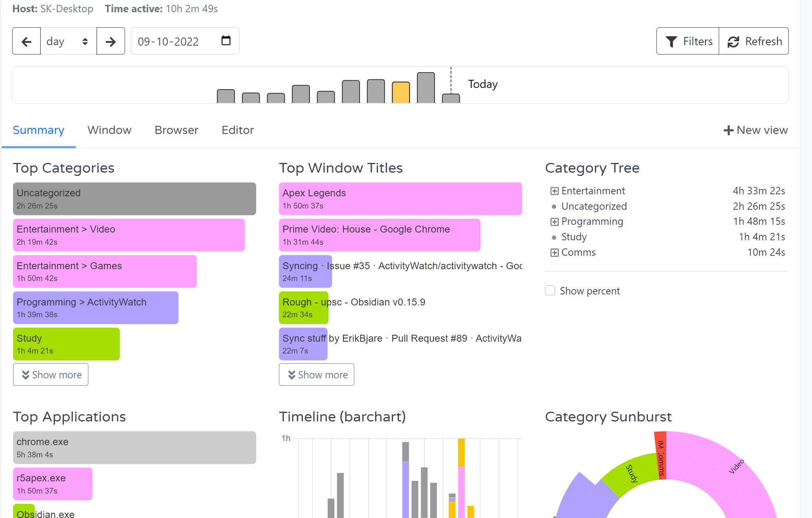
Task: Click the Refresh button
Action: [x=754, y=41]
